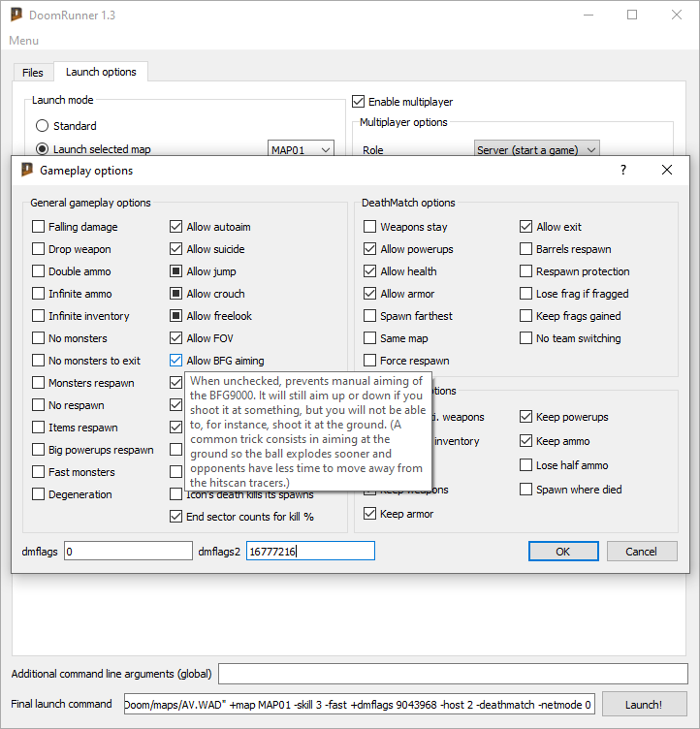700x729 pixels.
Task: Open the Role dropdown showing Server
Action: (x=537, y=149)
